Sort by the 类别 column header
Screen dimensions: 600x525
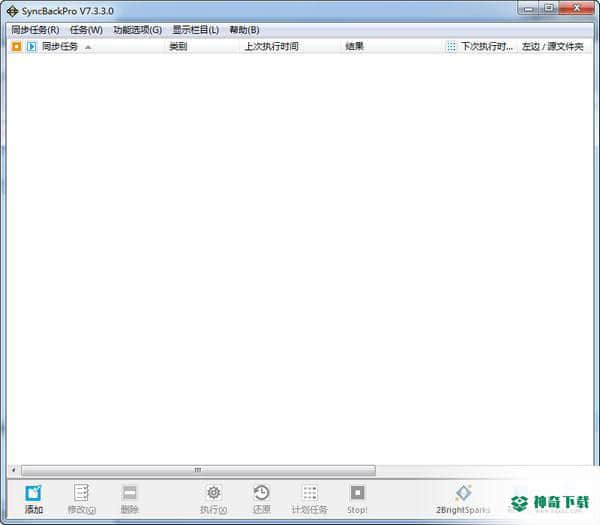point(178,47)
